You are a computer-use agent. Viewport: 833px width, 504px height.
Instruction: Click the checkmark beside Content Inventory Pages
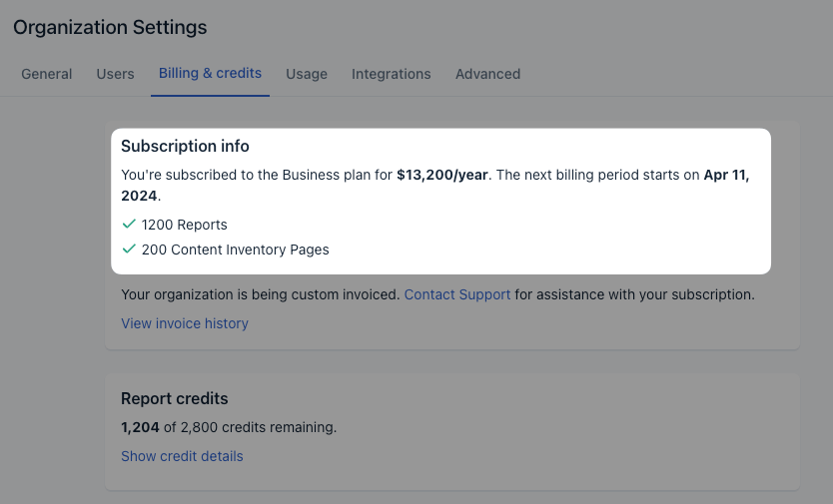(x=128, y=250)
